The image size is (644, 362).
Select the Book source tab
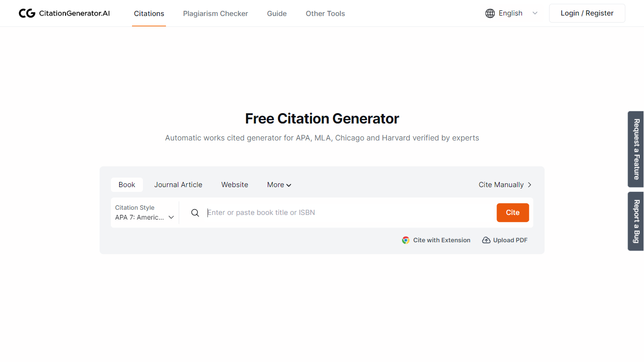click(x=127, y=185)
